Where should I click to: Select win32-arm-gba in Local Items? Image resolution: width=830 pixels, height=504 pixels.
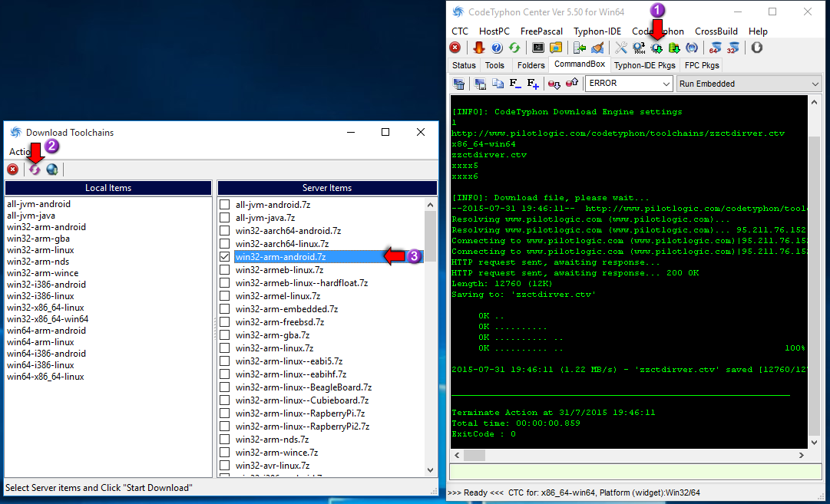click(x=38, y=239)
